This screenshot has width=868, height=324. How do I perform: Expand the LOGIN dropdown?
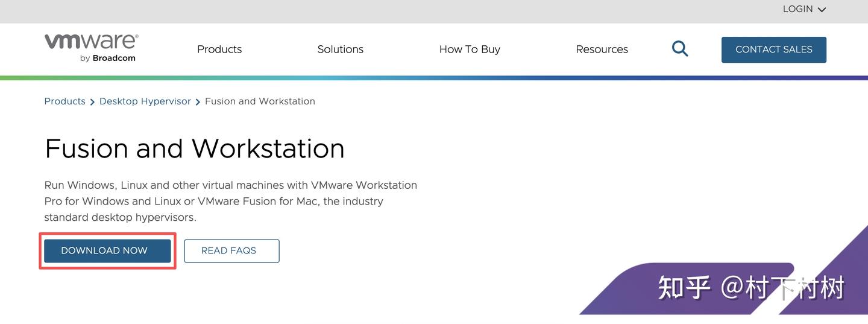[804, 9]
